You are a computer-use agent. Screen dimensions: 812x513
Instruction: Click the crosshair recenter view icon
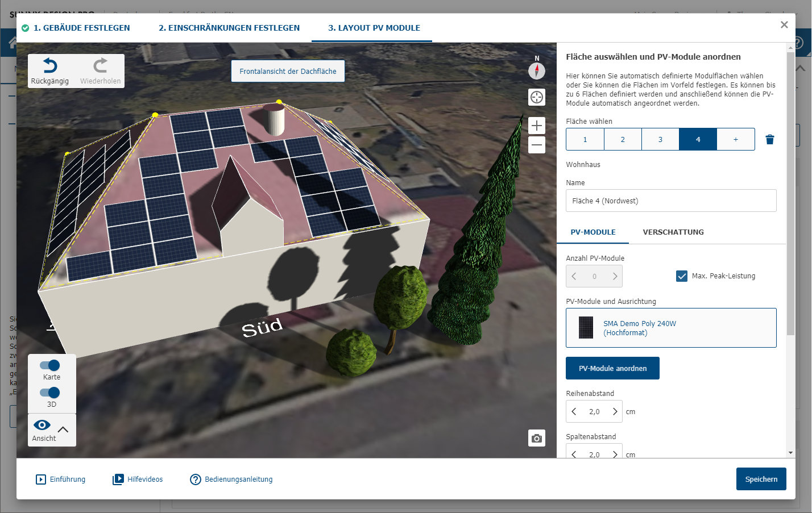[536, 97]
